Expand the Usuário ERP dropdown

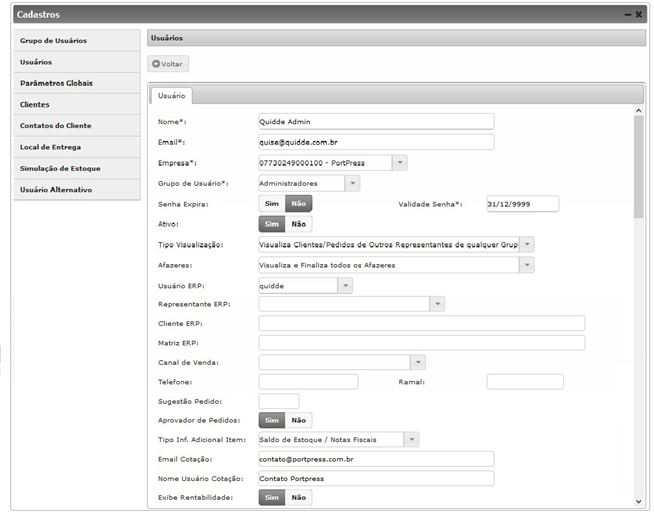pyautogui.click(x=345, y=286)
